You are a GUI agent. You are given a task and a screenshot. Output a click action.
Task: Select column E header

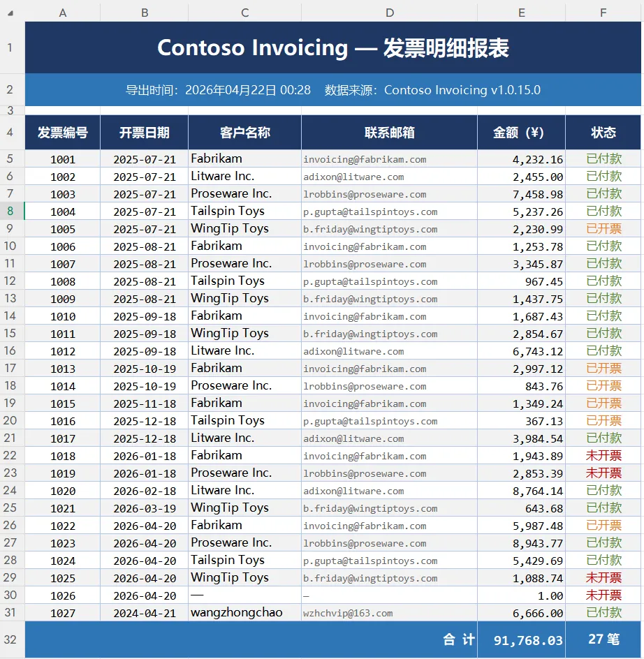pyautogui.click(x=522, y=13)
